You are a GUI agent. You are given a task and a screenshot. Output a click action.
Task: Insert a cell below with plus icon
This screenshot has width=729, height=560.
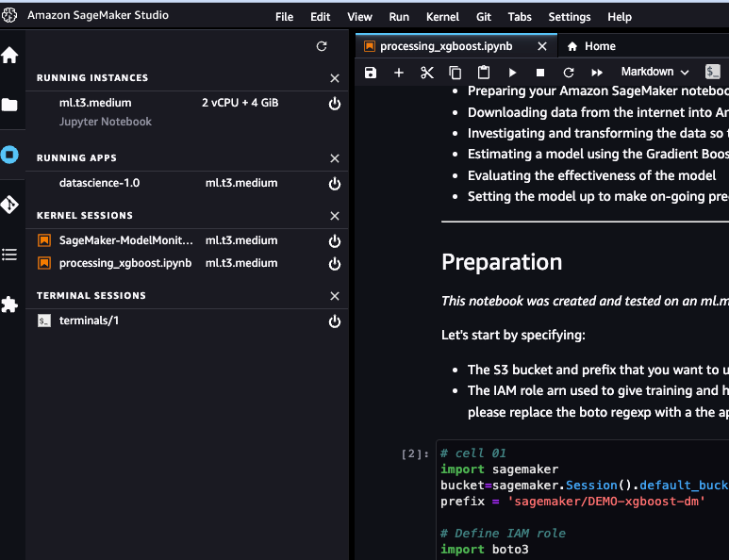pos(399,73)
